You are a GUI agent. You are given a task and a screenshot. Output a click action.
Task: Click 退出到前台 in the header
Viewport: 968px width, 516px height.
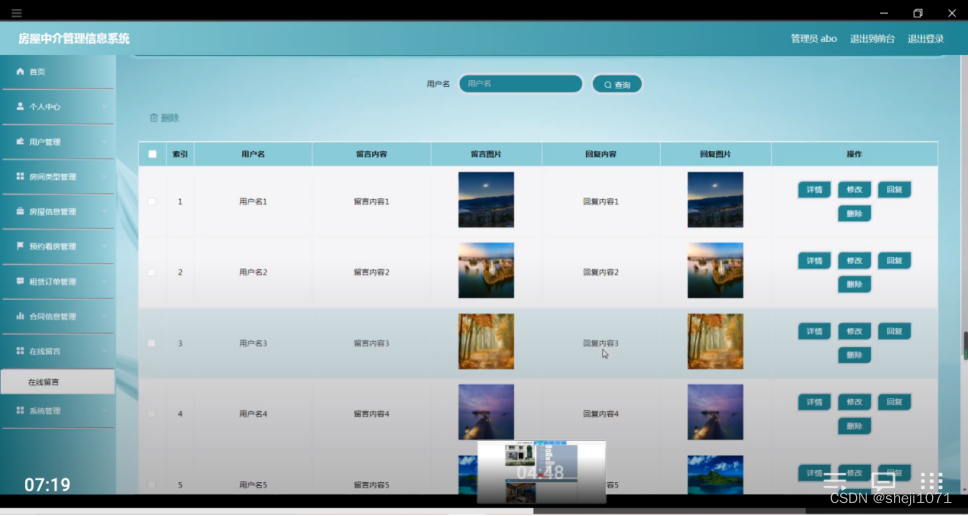[x=872, y=39]
